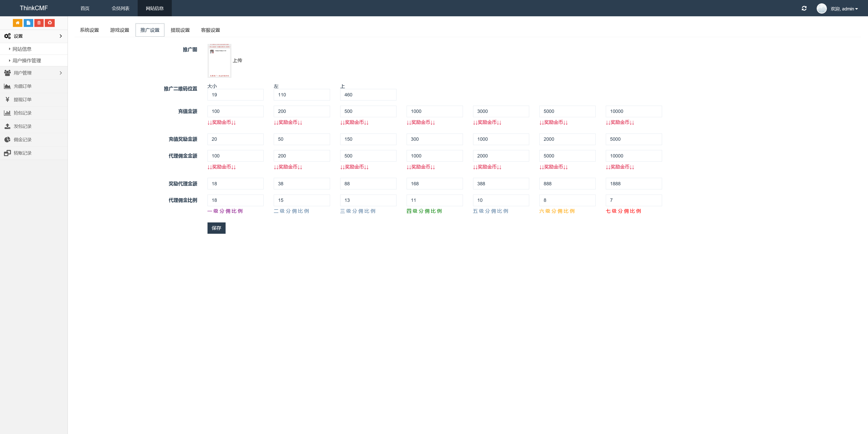Open 发包记录 with the upload icon
Image resolution: width=868 pixels, height=434 pixels.
click(x=23, y=126)
